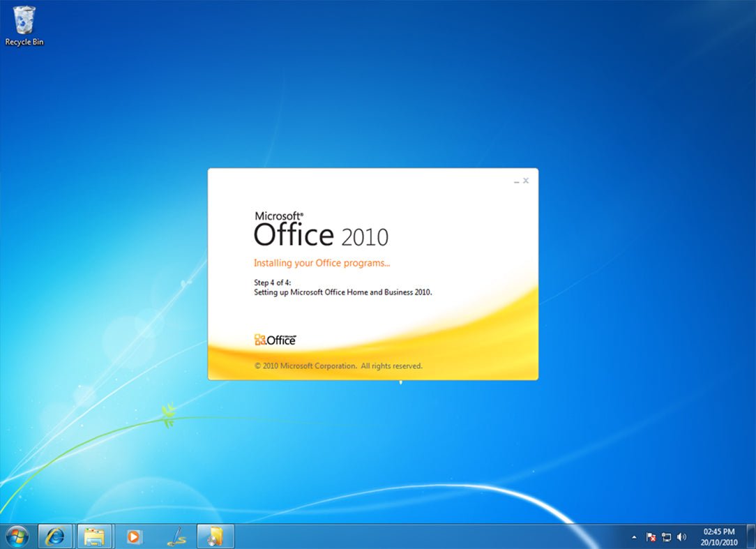Click the Microsoft Office 2010 title text
This screenshot has height=549, width=756.
coord(320,230)
